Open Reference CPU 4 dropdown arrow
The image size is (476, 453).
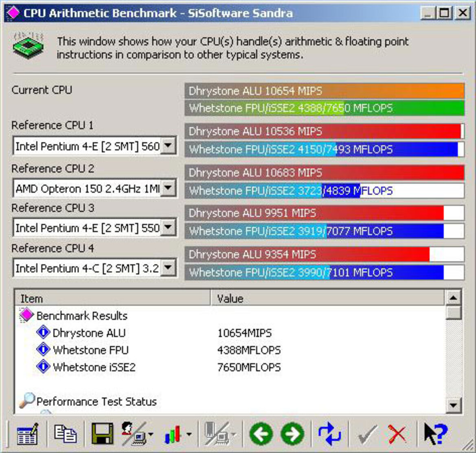(168, 268)
